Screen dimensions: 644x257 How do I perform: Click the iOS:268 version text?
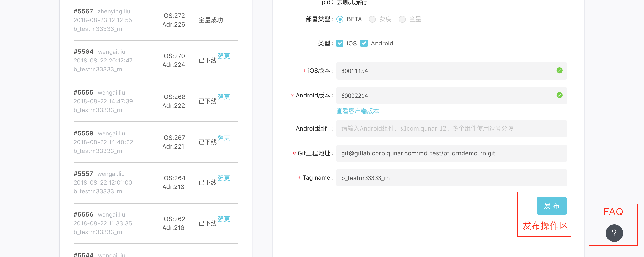pyautogui.click(x=173, y=97)
